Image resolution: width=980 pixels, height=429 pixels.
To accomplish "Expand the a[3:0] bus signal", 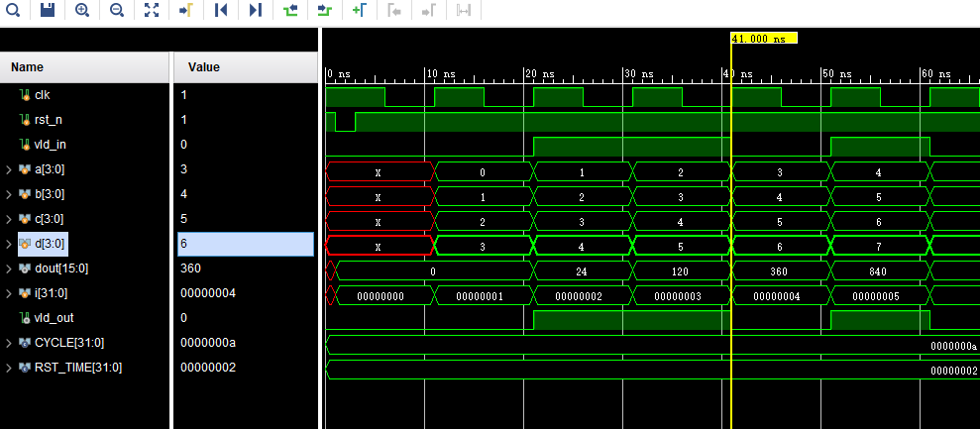I will (9, 169).
